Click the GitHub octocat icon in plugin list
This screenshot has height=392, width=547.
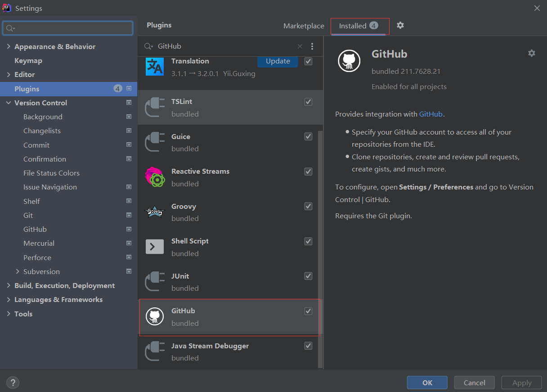155,316
